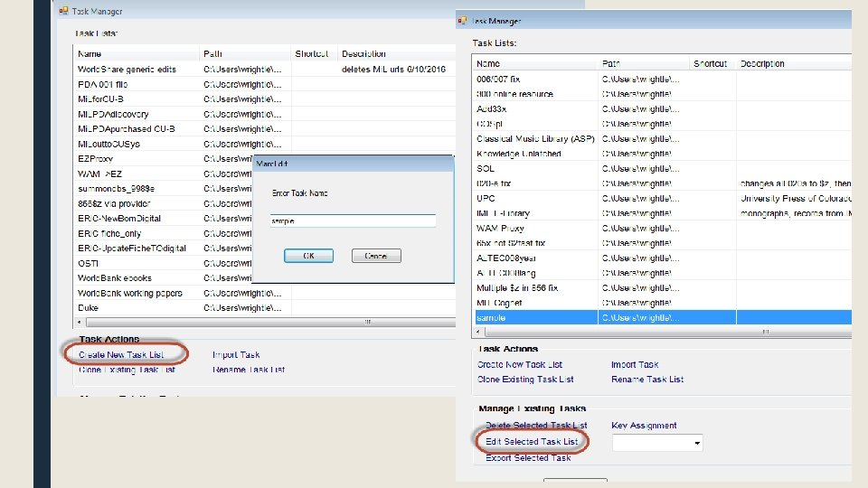Select the 'WorldBank ebooks' task row
Viewport: 868px width, 488px height.
coord(164,277)
